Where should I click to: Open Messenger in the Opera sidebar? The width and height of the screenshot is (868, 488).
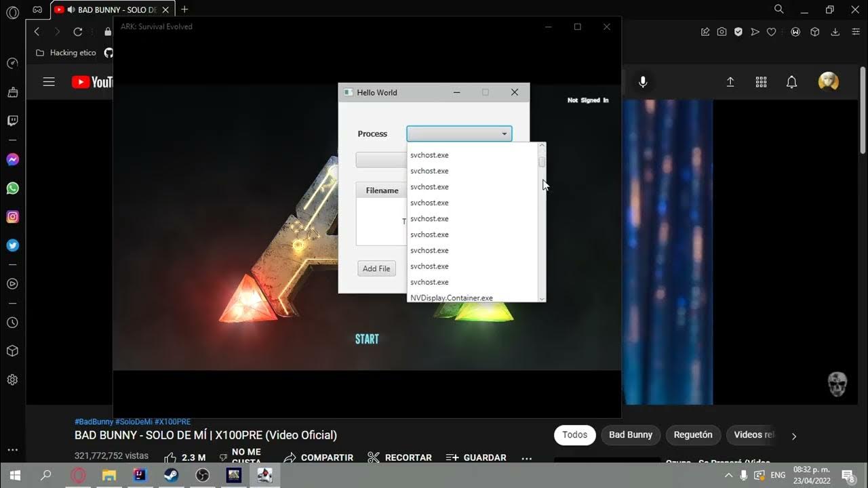12,160
